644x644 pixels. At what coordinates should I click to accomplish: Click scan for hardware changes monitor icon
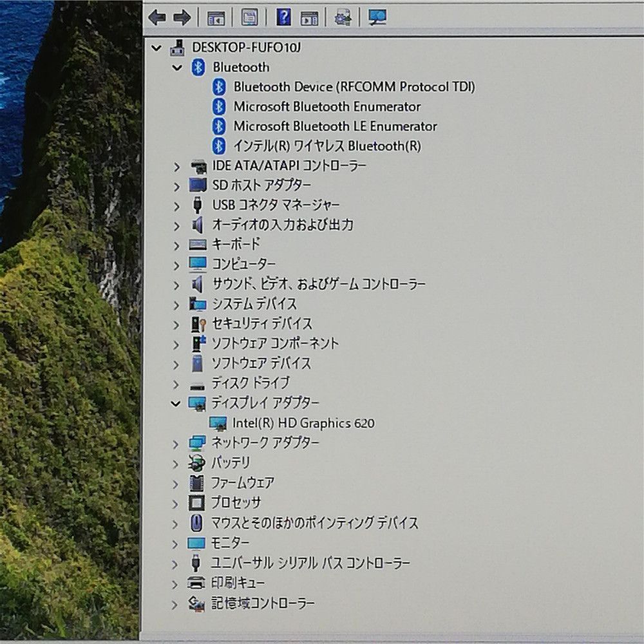tap(377, 18)
